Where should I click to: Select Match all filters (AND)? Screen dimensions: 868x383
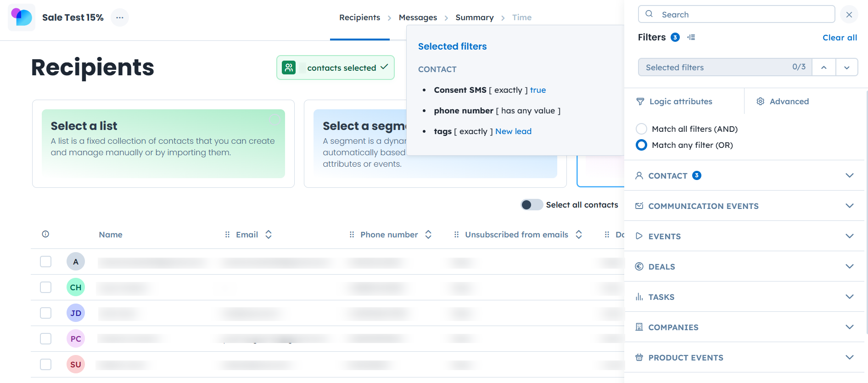click(x=641, y=129)
